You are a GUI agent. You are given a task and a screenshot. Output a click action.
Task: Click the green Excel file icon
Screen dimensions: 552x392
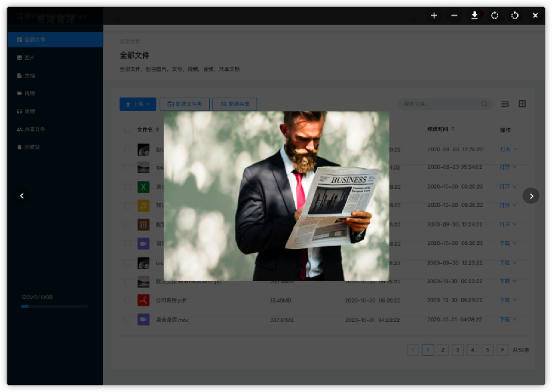[143, 187]
